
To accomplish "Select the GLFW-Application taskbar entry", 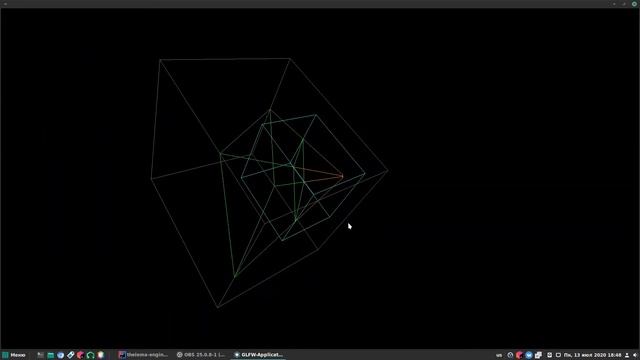I will pos(259,355).
